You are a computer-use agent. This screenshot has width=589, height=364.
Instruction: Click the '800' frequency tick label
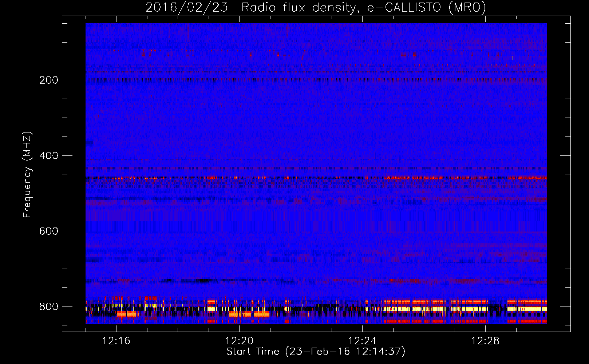point(49,306)
